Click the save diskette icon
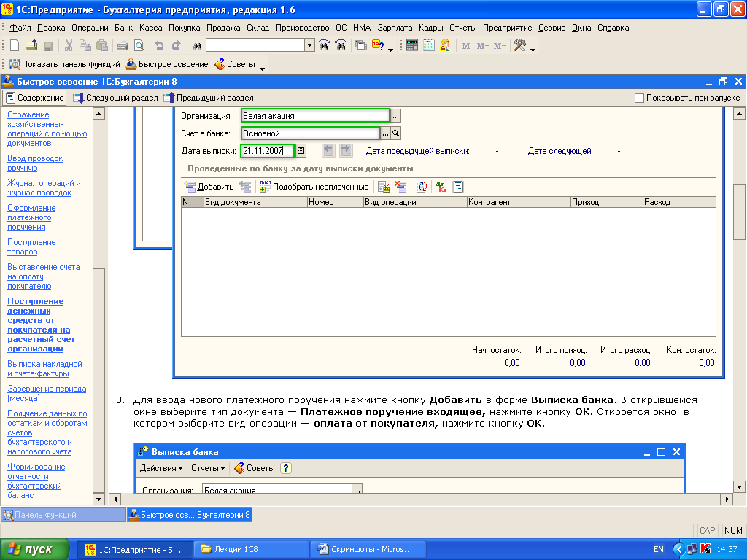747x560 pixels. [x=47, y=46]
